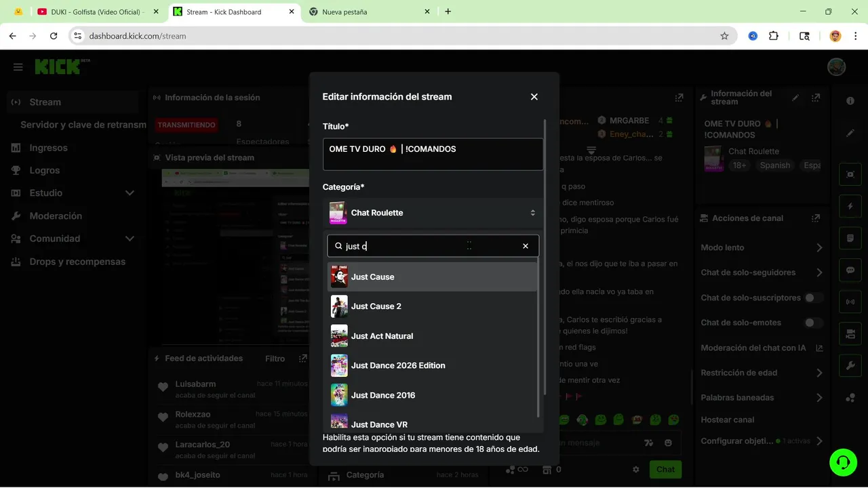868x488 pixels.
Task: Click Filtro in Feed de actividades
Action: (275, 359)
